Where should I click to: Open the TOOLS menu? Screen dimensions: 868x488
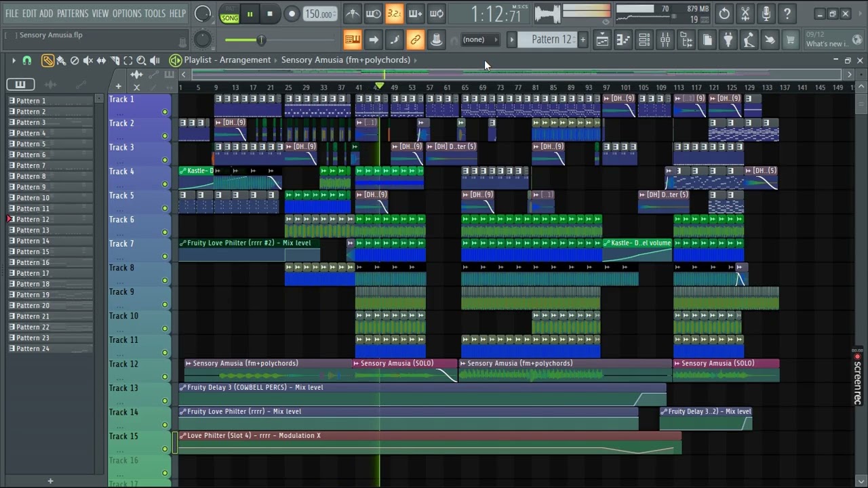155,14
